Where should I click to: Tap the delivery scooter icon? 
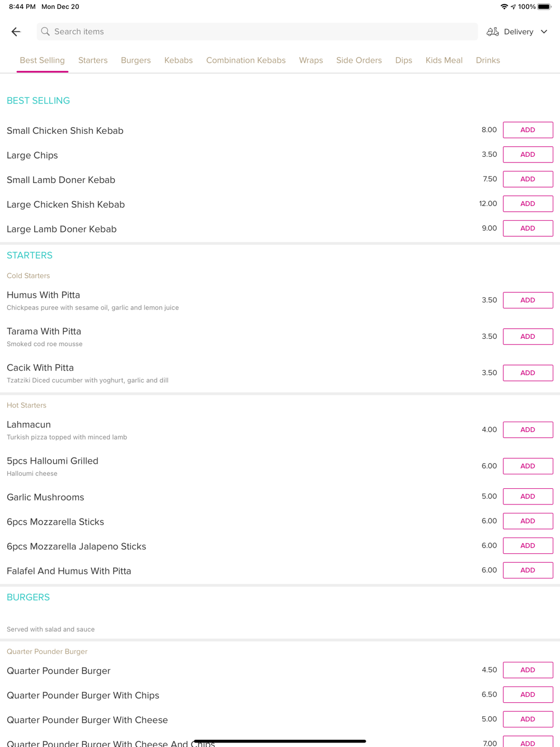tap(493, 32)
